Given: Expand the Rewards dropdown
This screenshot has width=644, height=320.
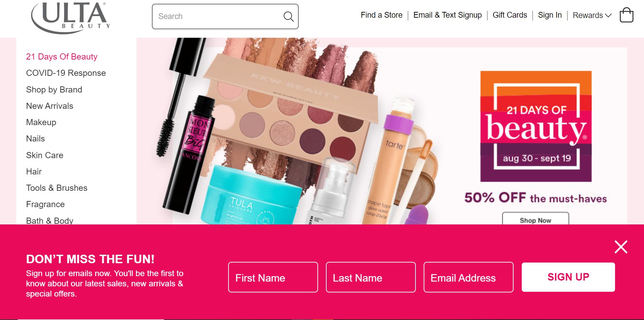Looking at the screenshot, I should 592,15.
